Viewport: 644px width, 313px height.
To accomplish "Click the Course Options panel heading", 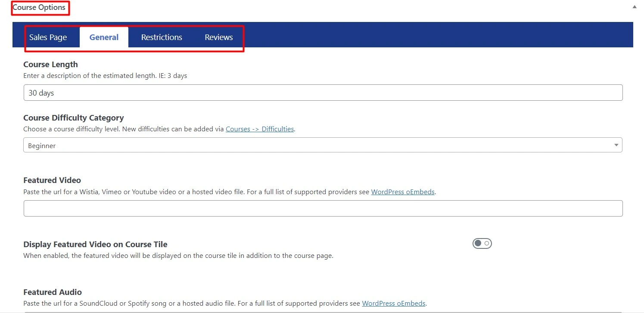I will coord(39,7).
